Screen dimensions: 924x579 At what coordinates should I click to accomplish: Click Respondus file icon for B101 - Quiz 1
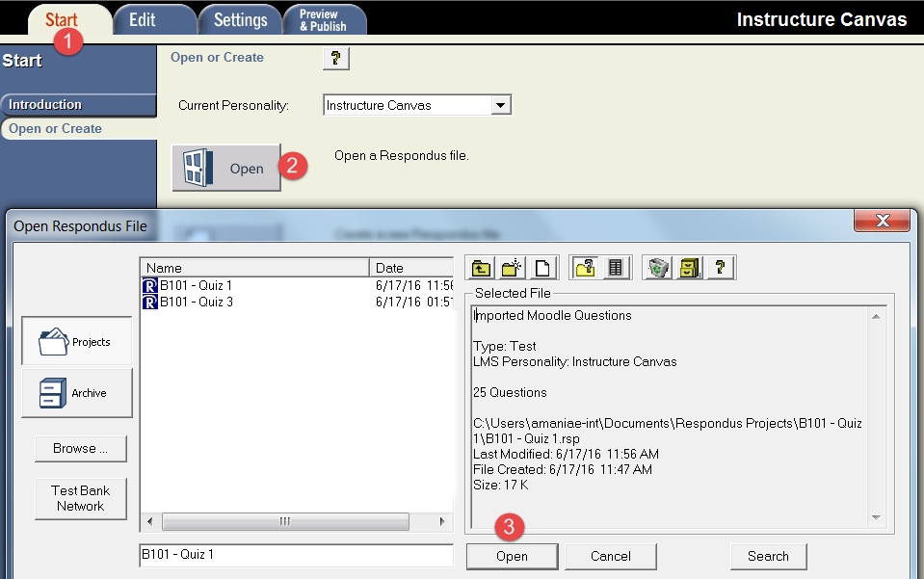[150, 286]
